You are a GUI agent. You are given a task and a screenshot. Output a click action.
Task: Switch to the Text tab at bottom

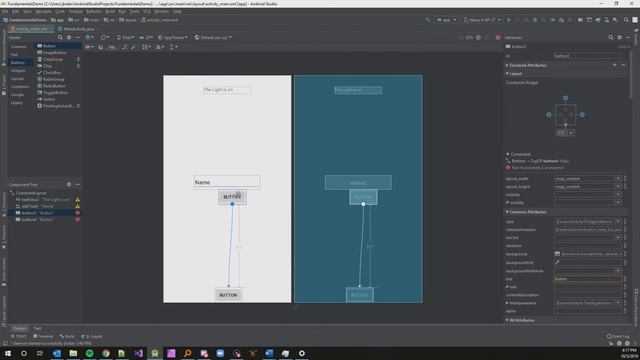coord(38,328)
